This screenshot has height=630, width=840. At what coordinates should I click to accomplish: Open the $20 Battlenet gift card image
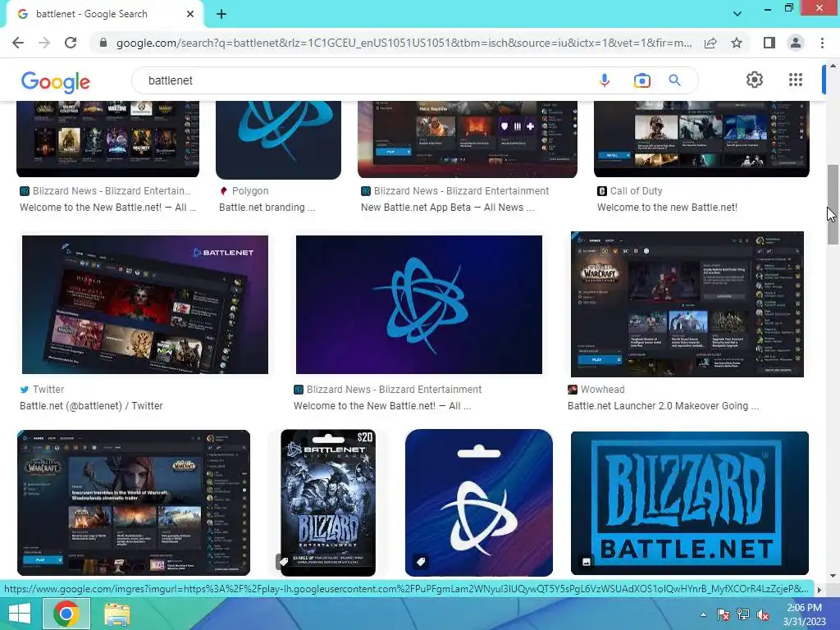click(x=328, y=503)
